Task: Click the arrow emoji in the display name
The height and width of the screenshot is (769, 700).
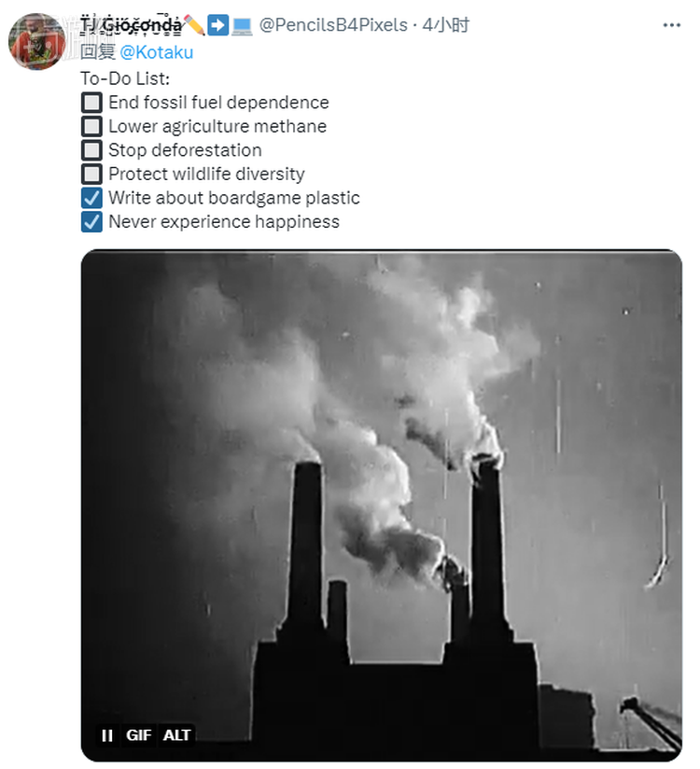Action: (x=218, y=25)
